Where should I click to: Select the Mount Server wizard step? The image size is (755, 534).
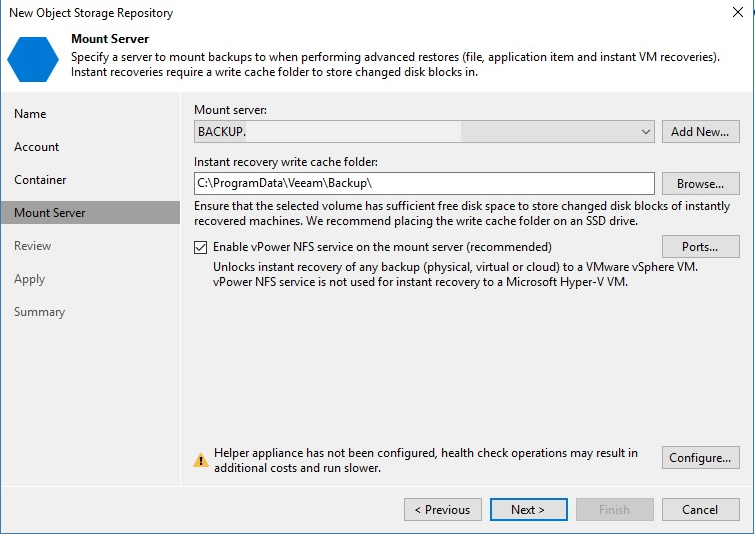(91, 212)
